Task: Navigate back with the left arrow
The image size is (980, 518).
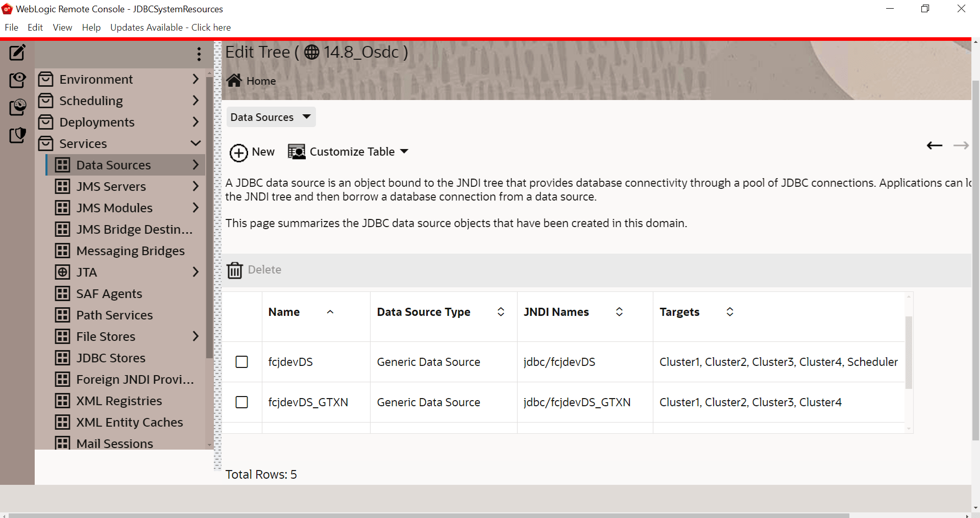Action: (x=935, y=146)
